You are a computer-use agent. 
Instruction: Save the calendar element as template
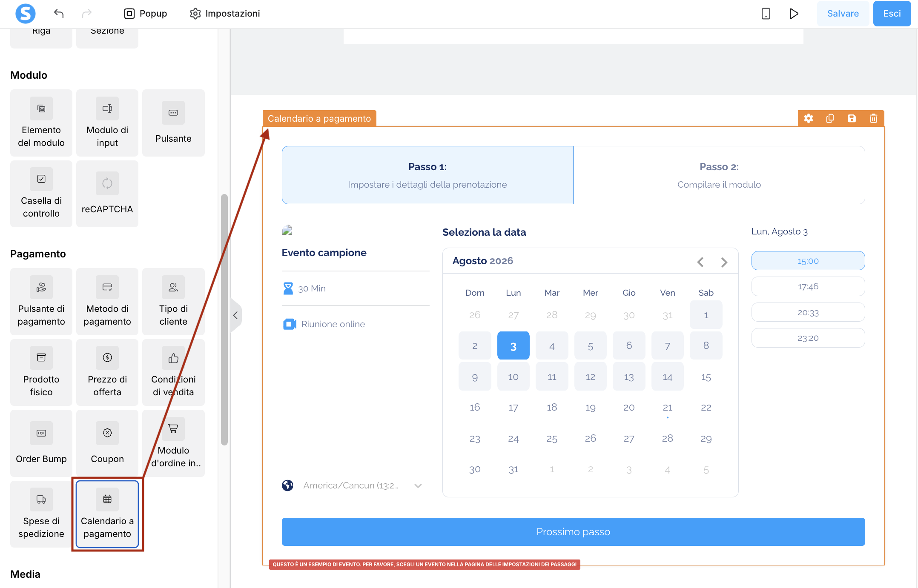click(852, 118)
